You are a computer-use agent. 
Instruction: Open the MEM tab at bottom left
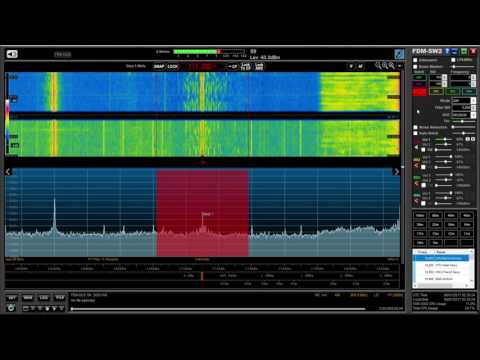28,298
